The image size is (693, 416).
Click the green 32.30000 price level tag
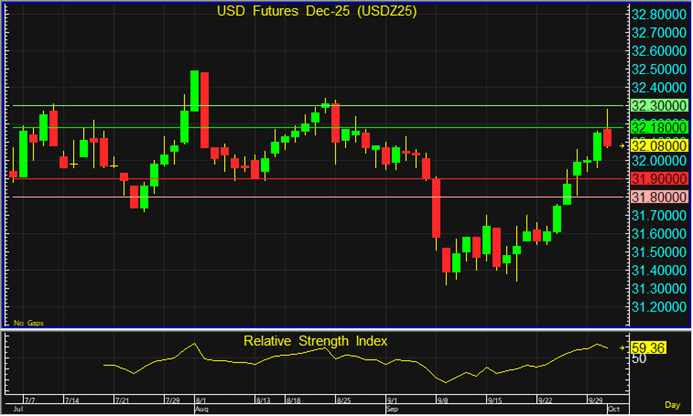tap(660, 106)
